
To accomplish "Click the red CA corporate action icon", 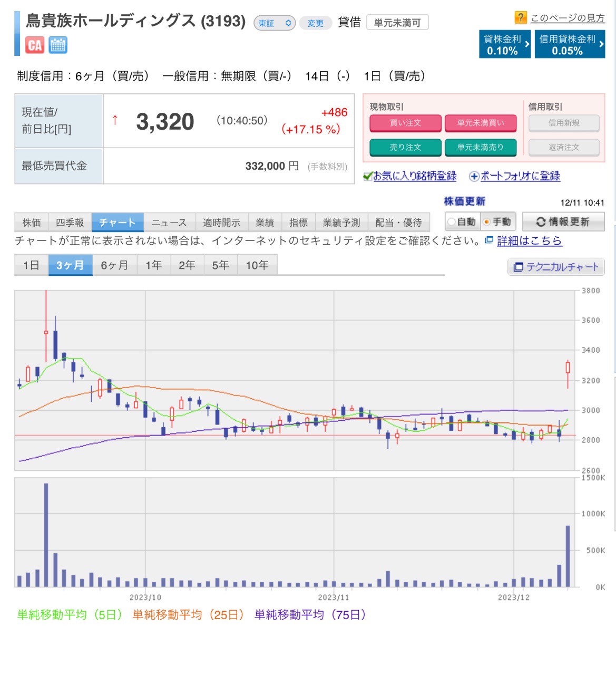I will pyautogui.click(x=35, y=45).
